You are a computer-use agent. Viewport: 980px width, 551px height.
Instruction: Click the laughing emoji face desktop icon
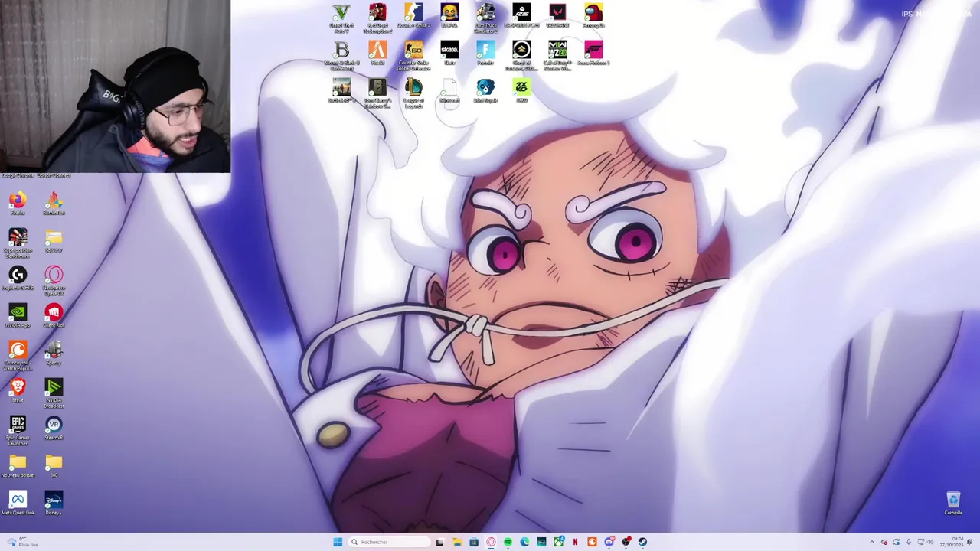(449, 16)
